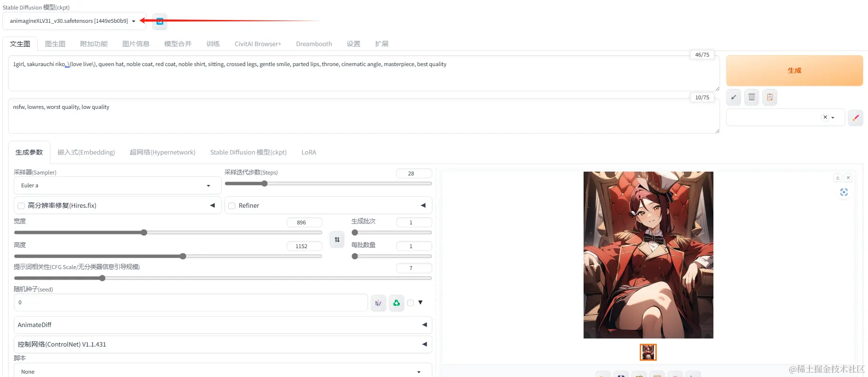Screen dimensions: 868x377
Task: Tick the extra seed options checkbox
Action: pos(410,302)
